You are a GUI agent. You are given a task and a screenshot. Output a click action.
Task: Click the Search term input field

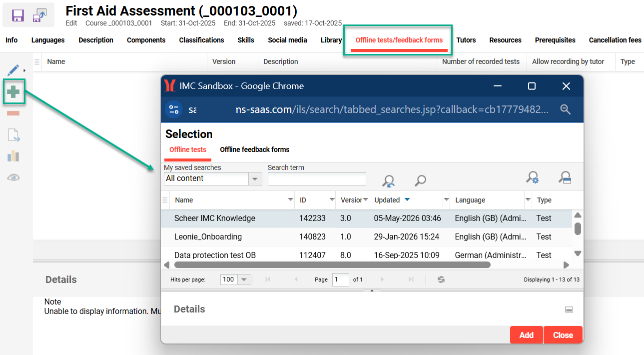(x=317, y=178)
